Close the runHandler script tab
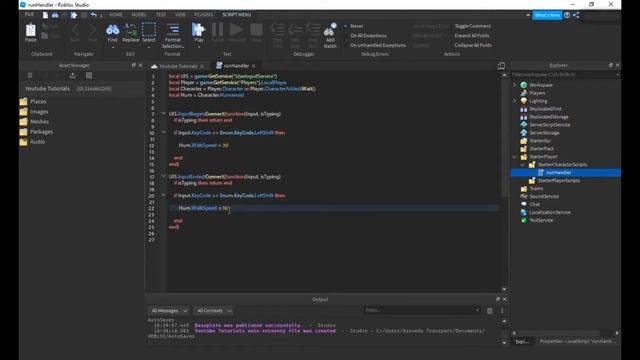This screenshot has width=640, height=360. coord(253,66)
